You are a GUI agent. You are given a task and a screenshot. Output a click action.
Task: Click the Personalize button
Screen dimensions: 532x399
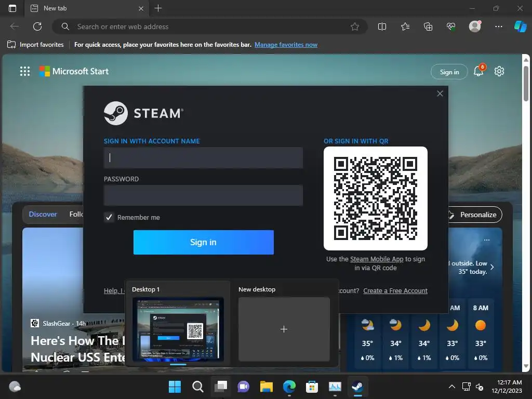pyautogui.click(x=475, y=215)
